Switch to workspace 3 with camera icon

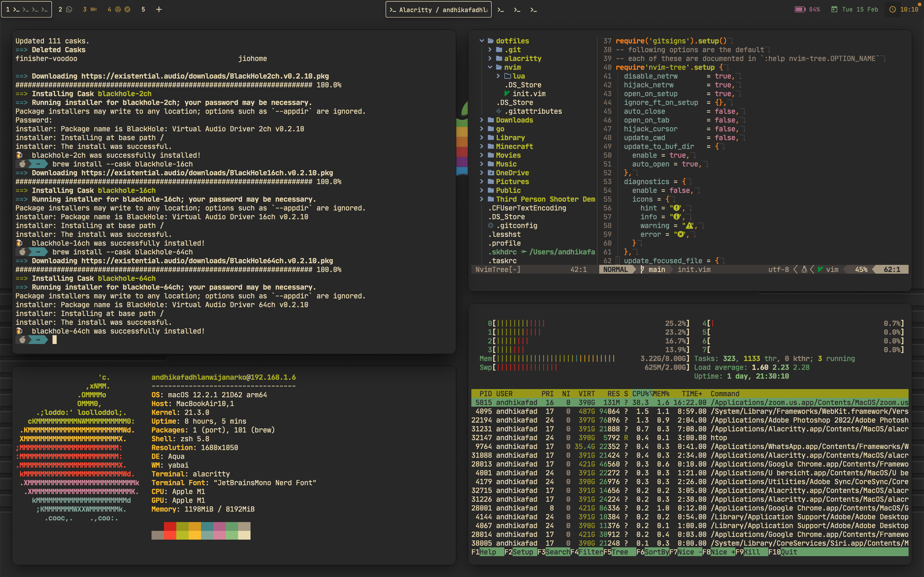click(90, 10)
